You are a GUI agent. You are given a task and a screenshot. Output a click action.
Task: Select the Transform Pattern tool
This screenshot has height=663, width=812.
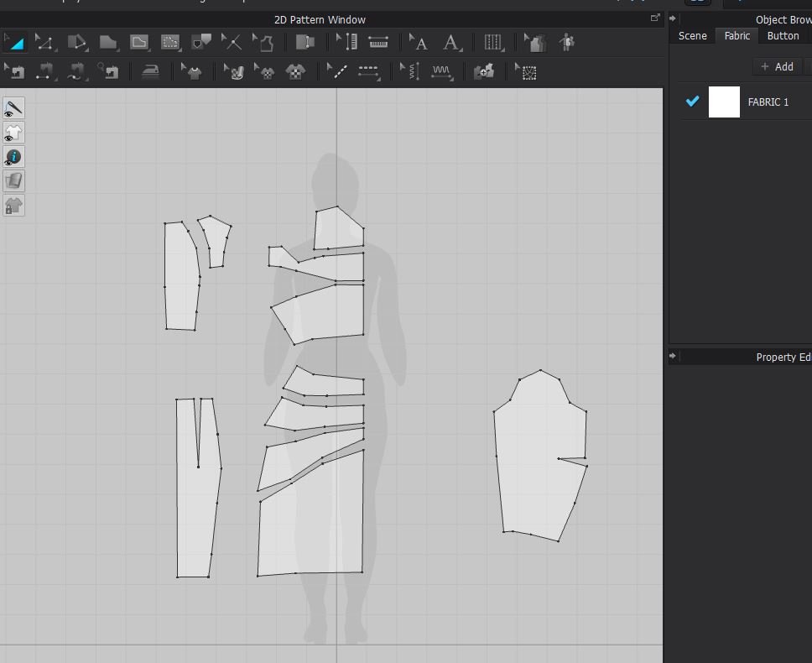point(15,42)
